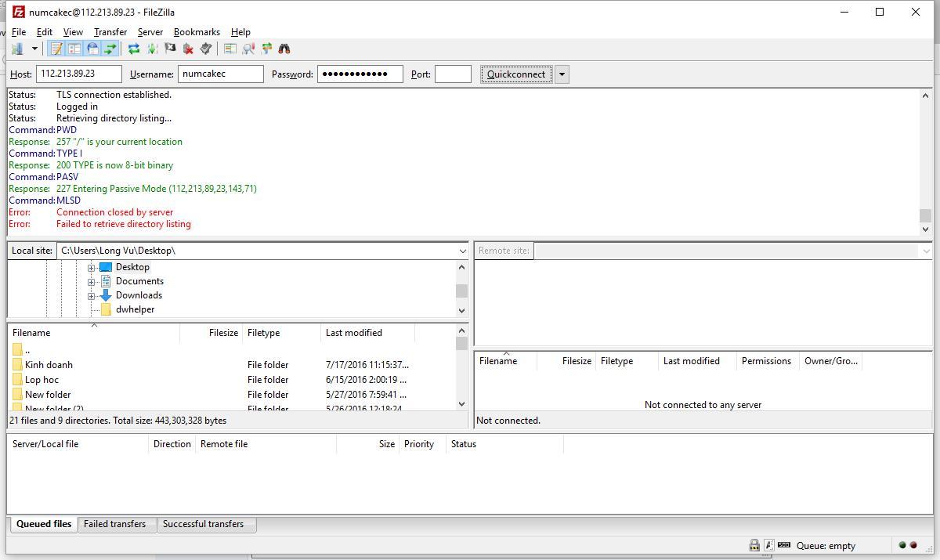Open the Transfer menu
Image resolution: width=940 pixels, height=560 pixels.
click(110, 32)
